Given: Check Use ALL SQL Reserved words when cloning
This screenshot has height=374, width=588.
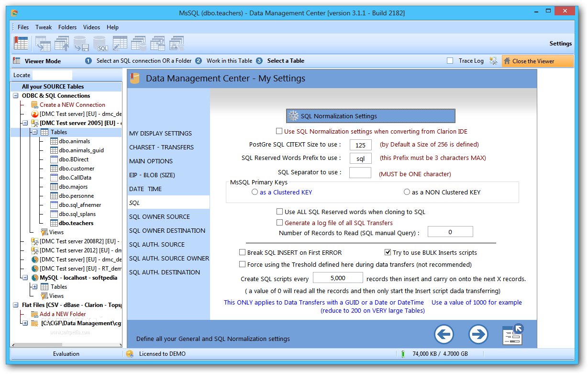Looking at the screenshot, I should 279,212.
